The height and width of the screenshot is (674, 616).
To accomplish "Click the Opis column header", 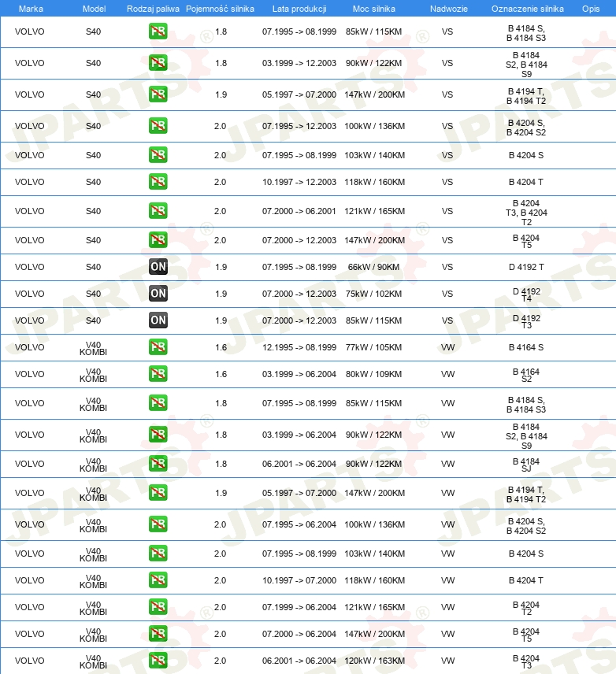I will (x=591, y=9).
